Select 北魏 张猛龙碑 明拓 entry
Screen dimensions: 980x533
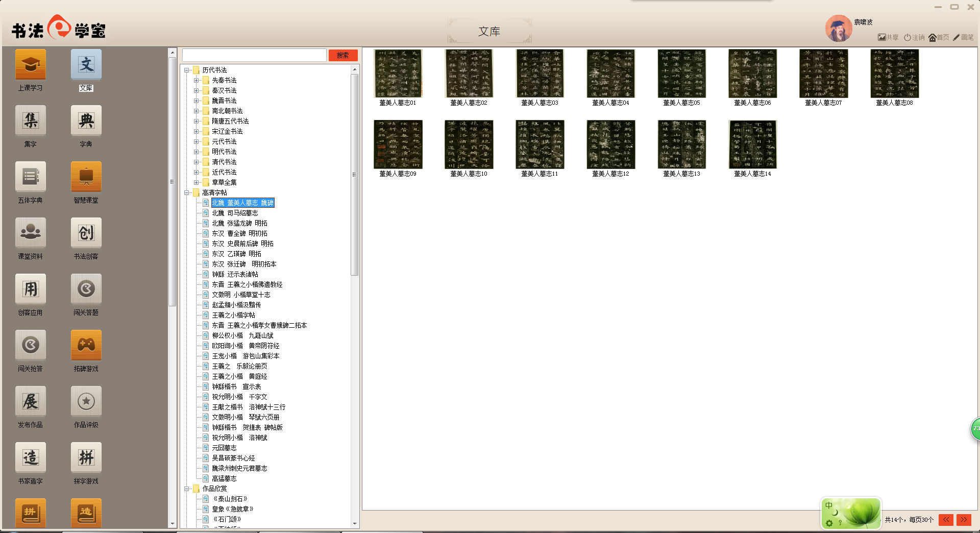(239, 224)
